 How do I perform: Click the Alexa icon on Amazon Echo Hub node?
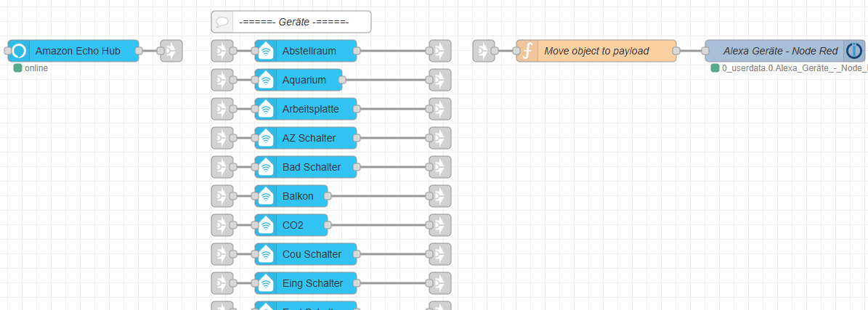point(19,51)
